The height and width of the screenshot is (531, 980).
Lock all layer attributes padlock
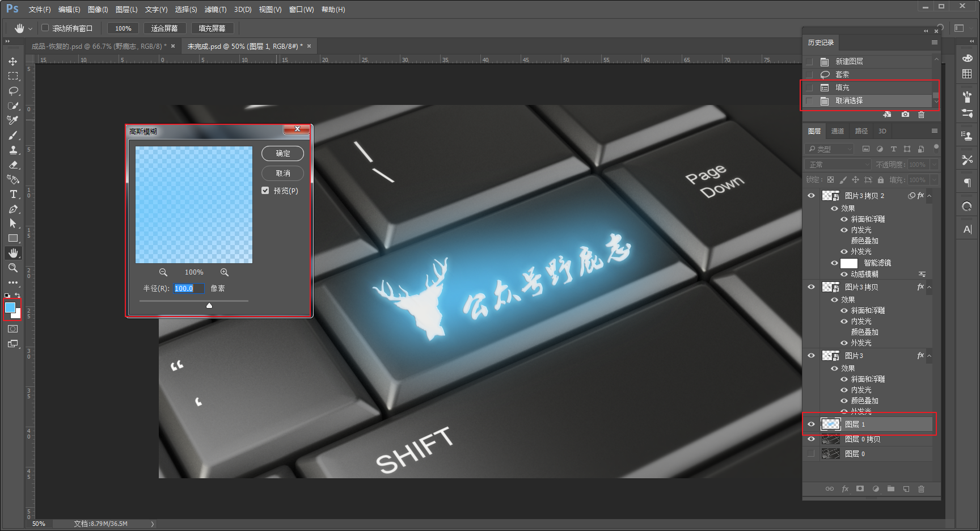click(x=881, y=180)
